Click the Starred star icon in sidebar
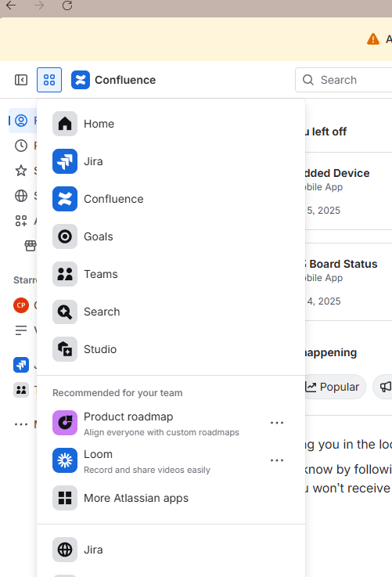392x577 pixels. pos(21,171)
